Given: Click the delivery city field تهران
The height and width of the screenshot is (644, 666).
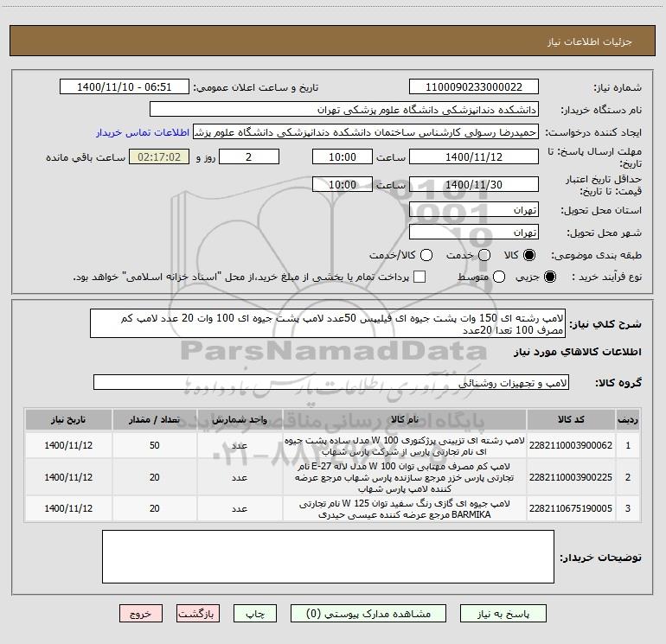Looking at the screenshot, I should [x=474, y=233].
